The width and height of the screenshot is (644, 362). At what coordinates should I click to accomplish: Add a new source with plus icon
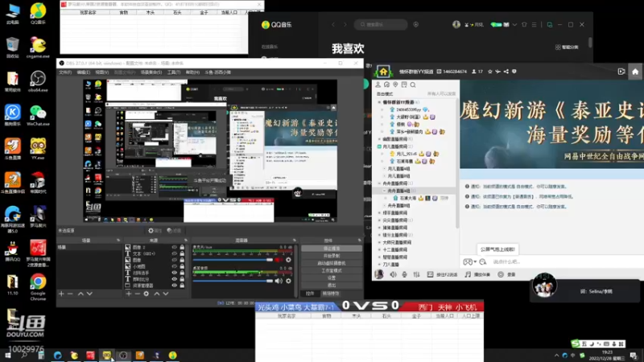(x=129, y=294)
